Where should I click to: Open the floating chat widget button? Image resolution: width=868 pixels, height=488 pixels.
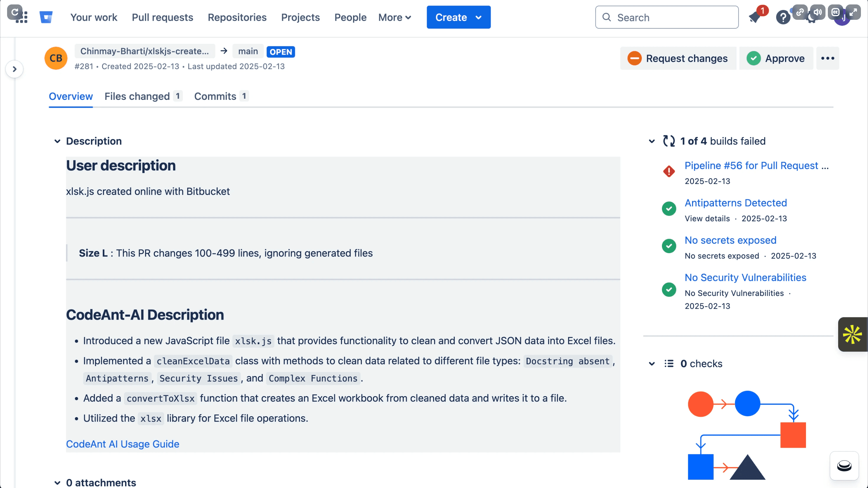click(844, 466)
